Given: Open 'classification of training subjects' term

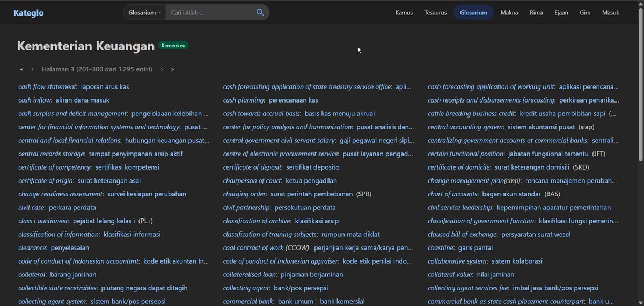Looking at the screenshot, I should pos(270,234).
